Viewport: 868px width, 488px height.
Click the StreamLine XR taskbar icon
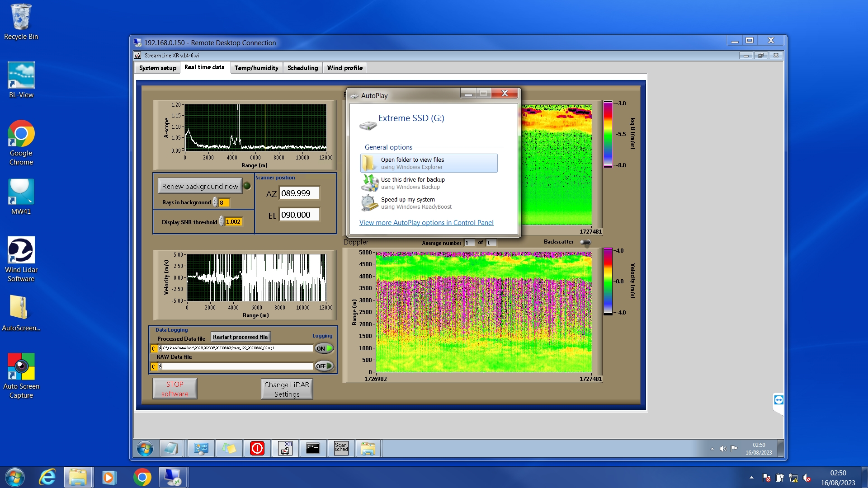(x=285, y=448)
